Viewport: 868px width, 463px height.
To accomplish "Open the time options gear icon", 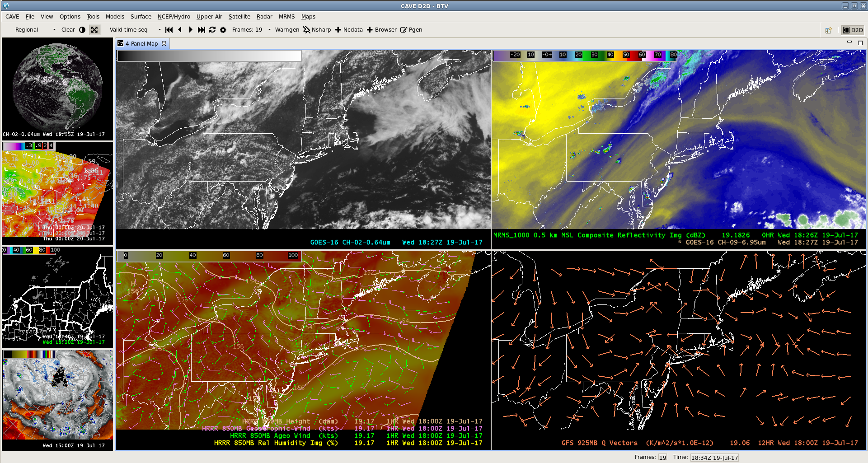I will [x=223, y=30].
